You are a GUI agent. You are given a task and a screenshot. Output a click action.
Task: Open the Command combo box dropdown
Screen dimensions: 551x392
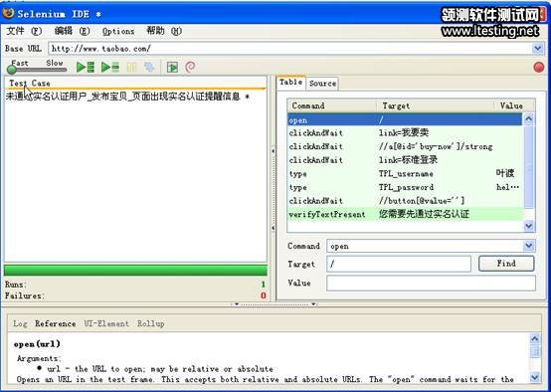[x=529, y=246]
